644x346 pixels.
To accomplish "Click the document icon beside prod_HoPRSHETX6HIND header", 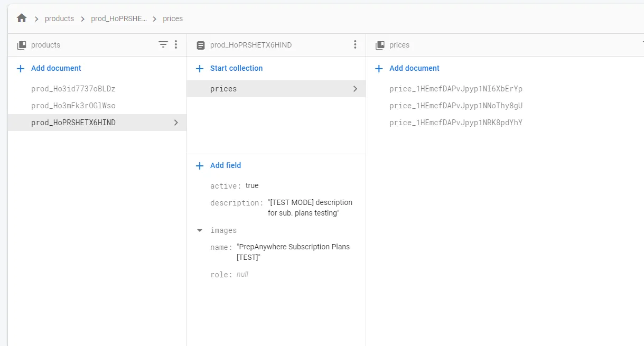I will (x=200, y=45).
